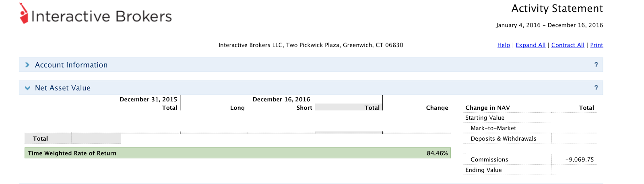Click the Print link

pos(597,45)
